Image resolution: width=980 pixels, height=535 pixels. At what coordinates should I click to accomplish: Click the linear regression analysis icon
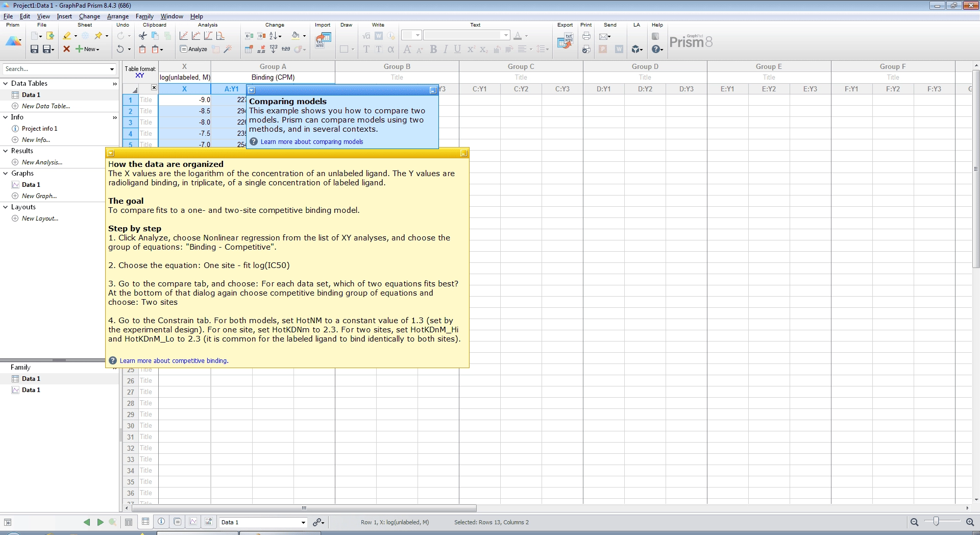[x=184, y=36]
